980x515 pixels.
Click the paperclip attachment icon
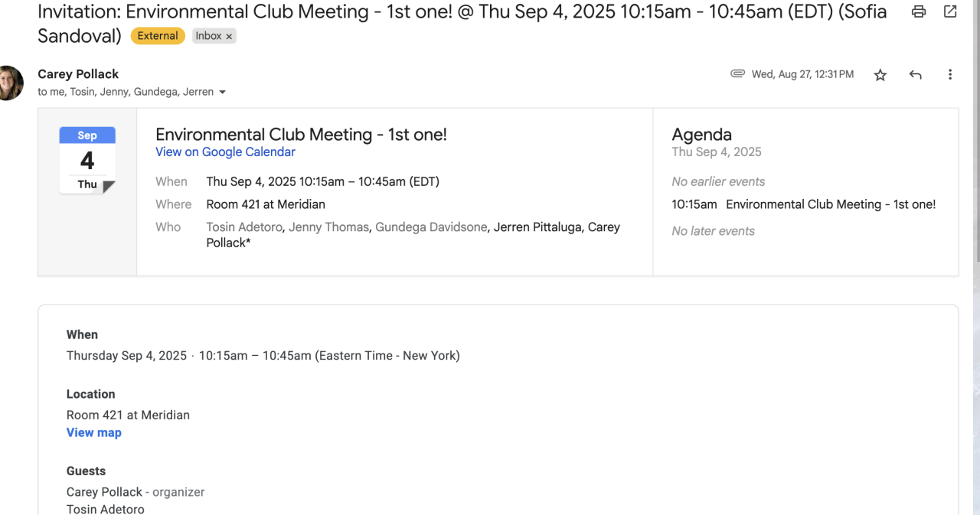737,73
